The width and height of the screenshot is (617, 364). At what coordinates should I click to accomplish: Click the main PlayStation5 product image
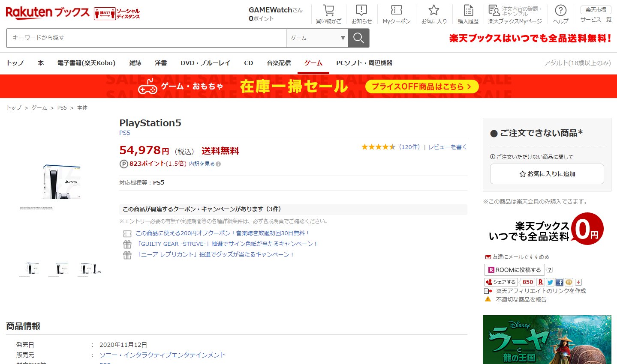click(x=62, y=182)
